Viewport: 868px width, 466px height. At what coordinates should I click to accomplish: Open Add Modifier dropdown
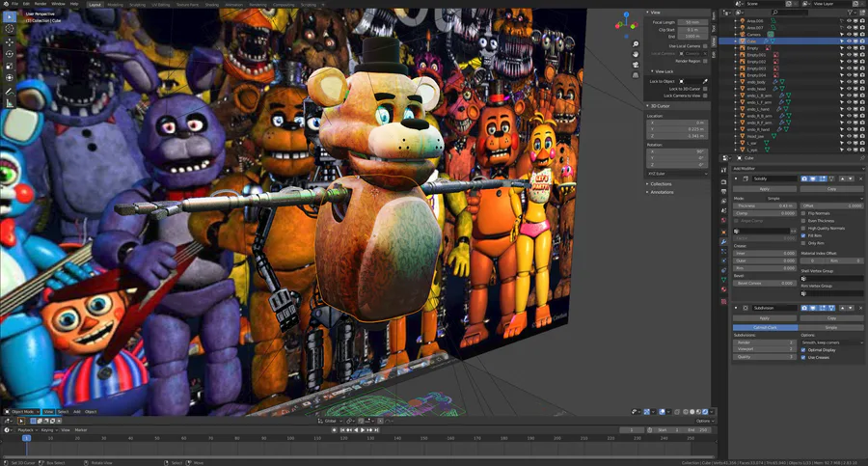(798, 169)
